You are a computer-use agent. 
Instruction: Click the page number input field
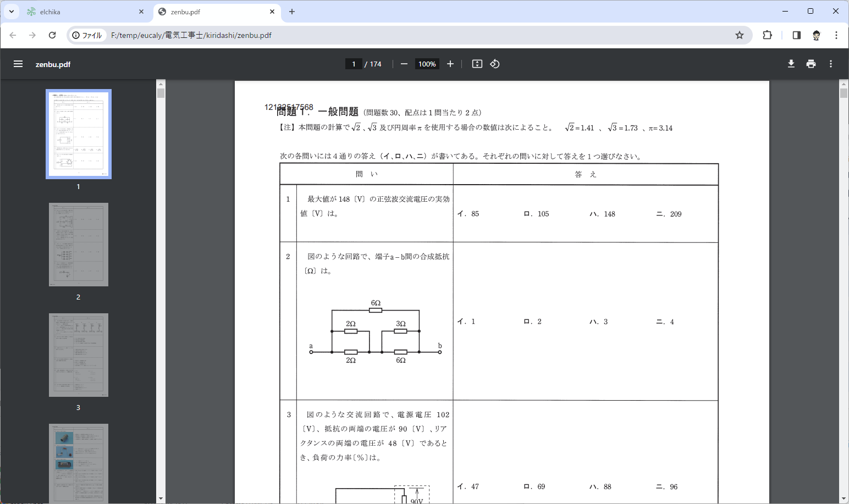tap(354, 64)
